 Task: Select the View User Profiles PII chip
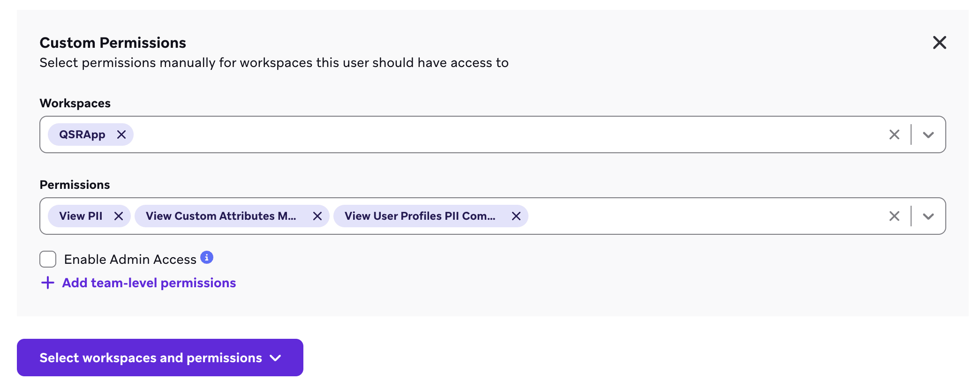coord(420,216)
